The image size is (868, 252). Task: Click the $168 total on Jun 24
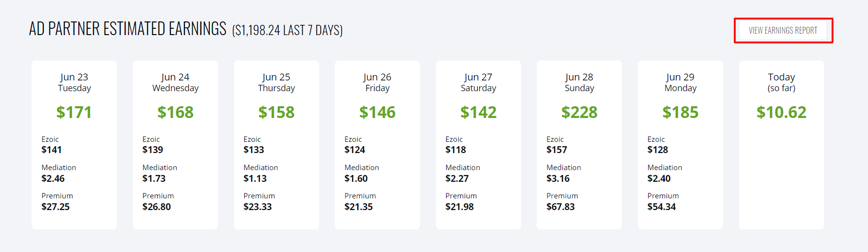coord(175,113)
